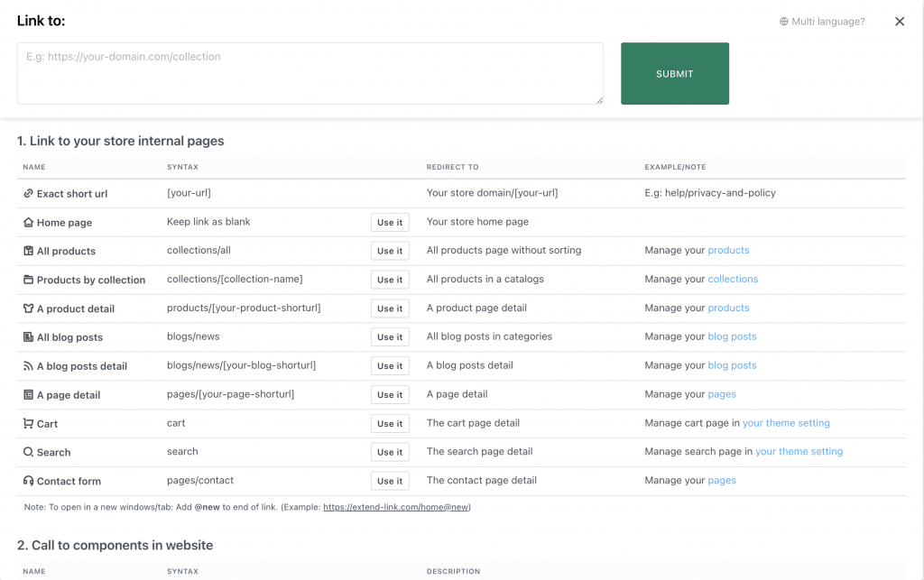Open the blog posts link in All blog posts row
This screenshot has width=924, height=580.
[x=732, y=336]
